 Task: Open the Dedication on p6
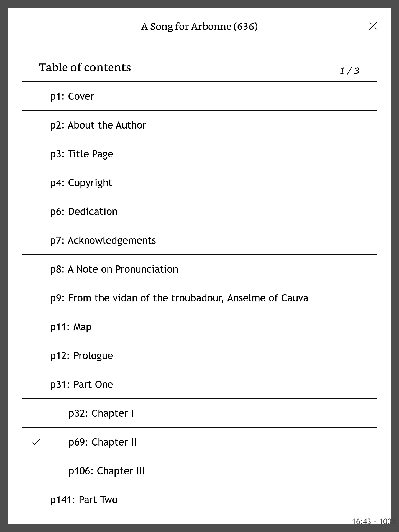coord(84,212)
